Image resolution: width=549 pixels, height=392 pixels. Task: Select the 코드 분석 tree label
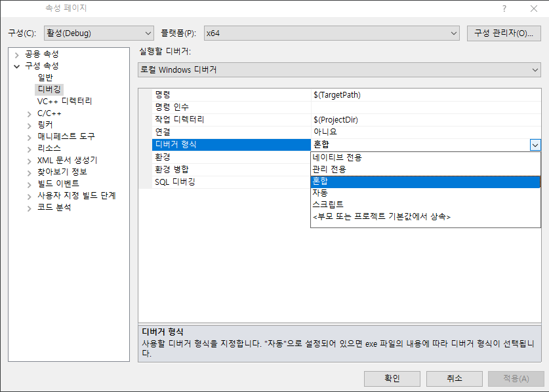[54, 207]
